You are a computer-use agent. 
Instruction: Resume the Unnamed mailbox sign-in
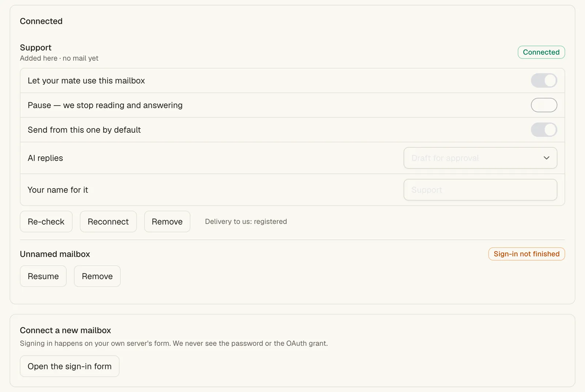pyautogui.click(x=43, y=276)
